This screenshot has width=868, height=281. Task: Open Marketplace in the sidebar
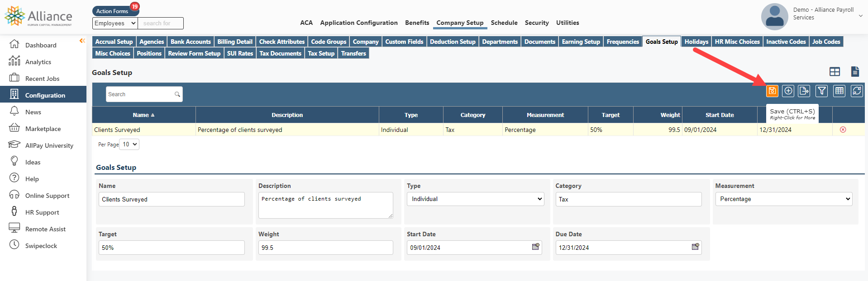point(43,129)
